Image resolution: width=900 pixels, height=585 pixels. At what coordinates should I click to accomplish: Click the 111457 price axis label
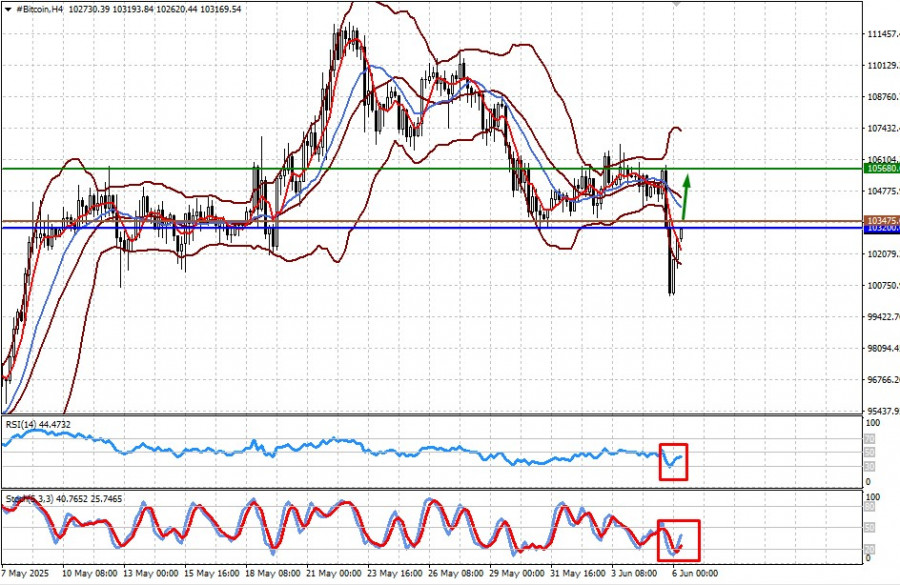[883, 34]
